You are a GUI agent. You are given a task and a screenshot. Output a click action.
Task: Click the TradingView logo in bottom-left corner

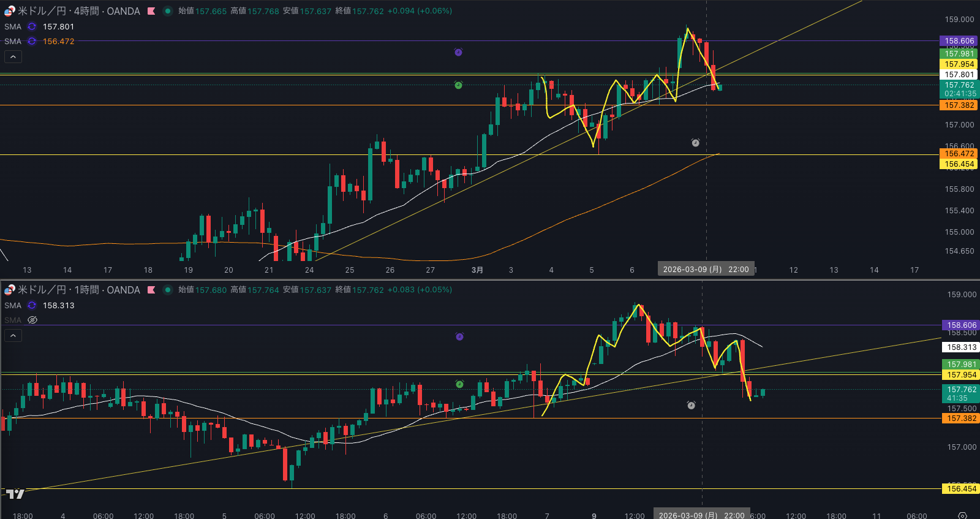pos(15,494)
